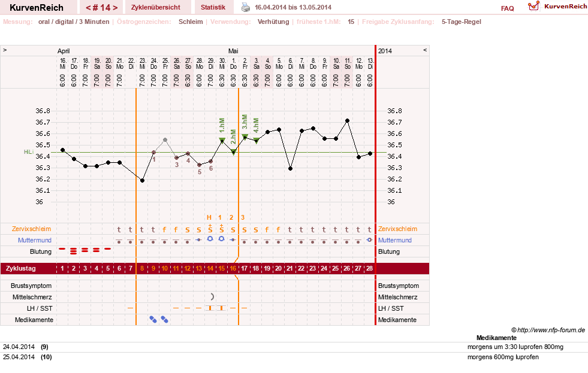588x373 pixels.
Task: Select cycle day 16 in the Zyklustag row
Action: point(233,268)
